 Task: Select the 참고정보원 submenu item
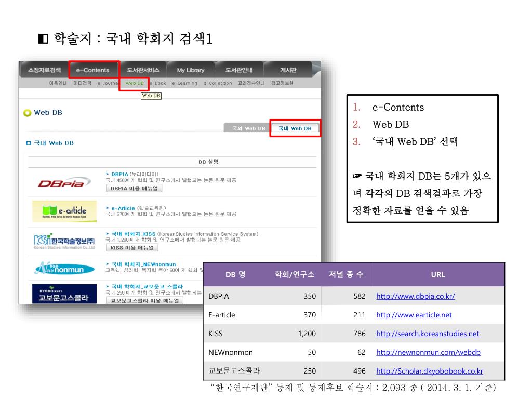point(282,83)
